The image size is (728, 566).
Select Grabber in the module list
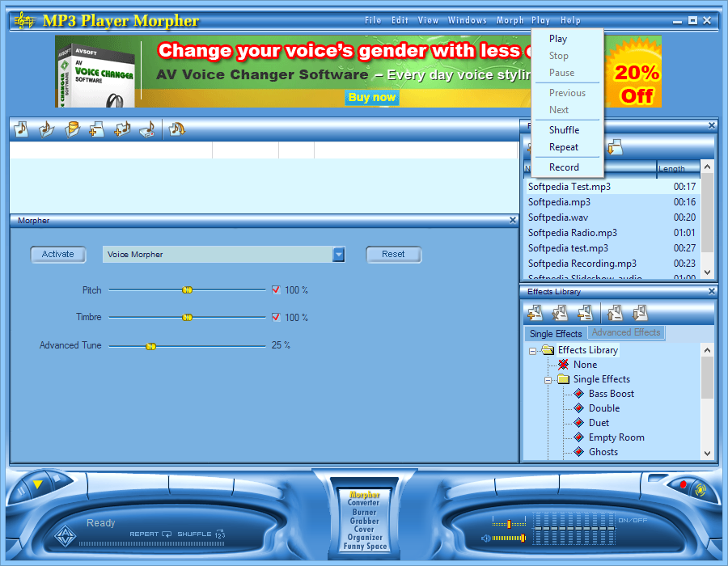tap(365, 521)
